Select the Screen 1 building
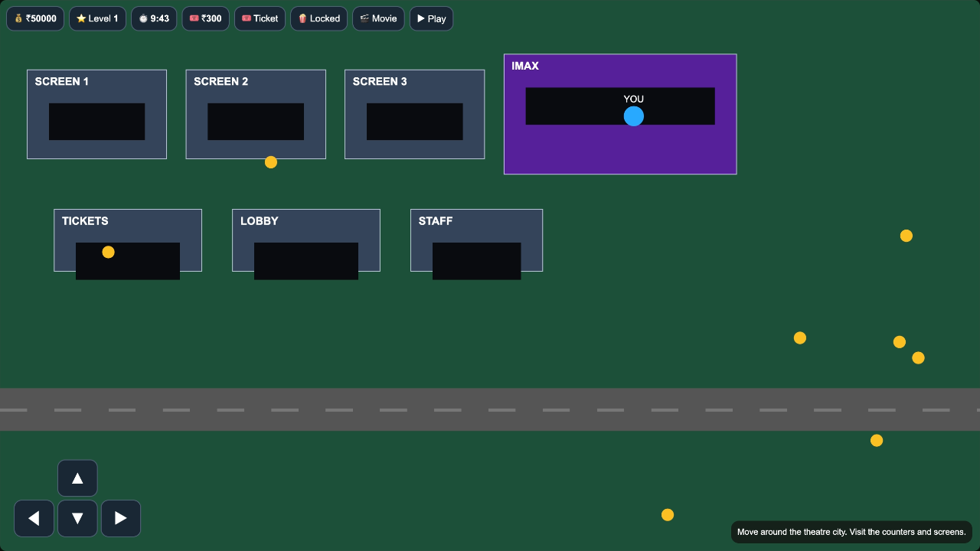The image size is (980, 551). 96,114
